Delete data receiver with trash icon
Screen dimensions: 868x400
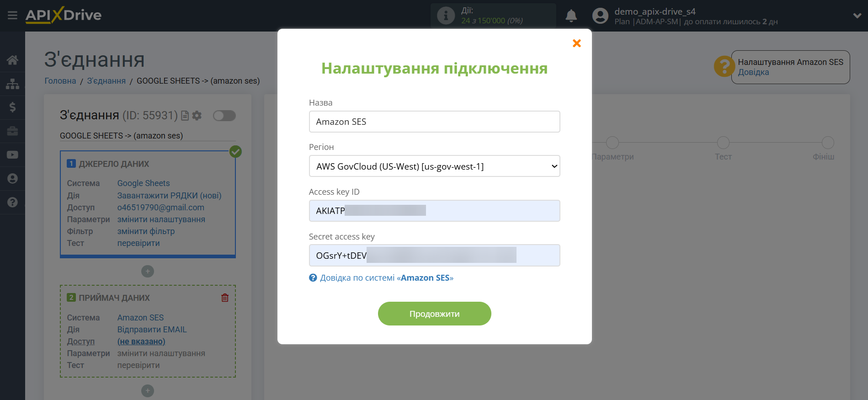[225, 298]
